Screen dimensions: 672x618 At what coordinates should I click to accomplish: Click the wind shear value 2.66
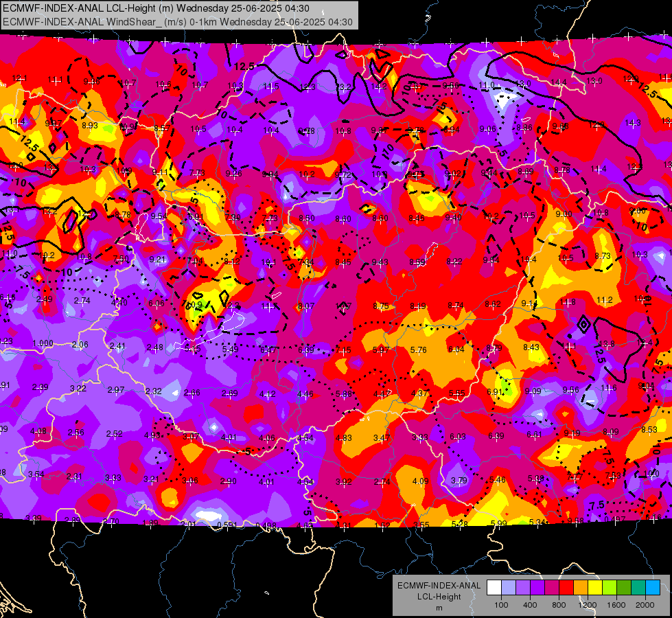click(192, 392)
